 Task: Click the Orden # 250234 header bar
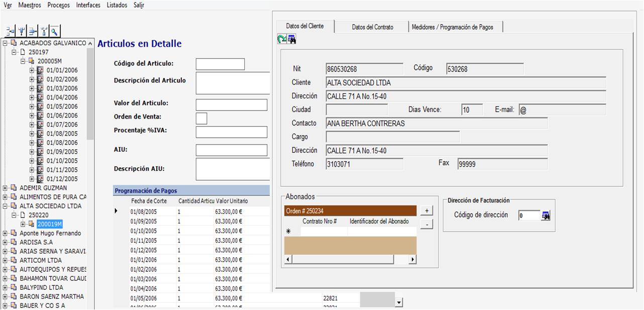coord(351,211)
